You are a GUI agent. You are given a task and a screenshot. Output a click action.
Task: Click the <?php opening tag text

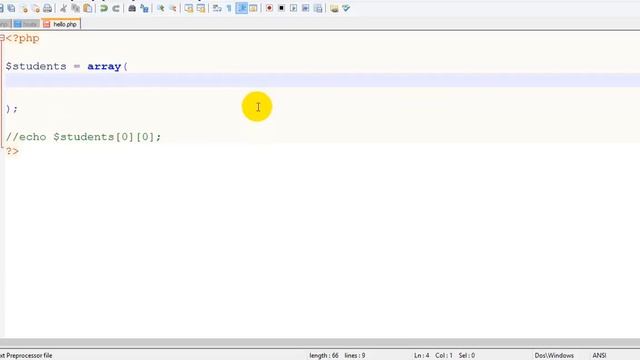point(22,38)
